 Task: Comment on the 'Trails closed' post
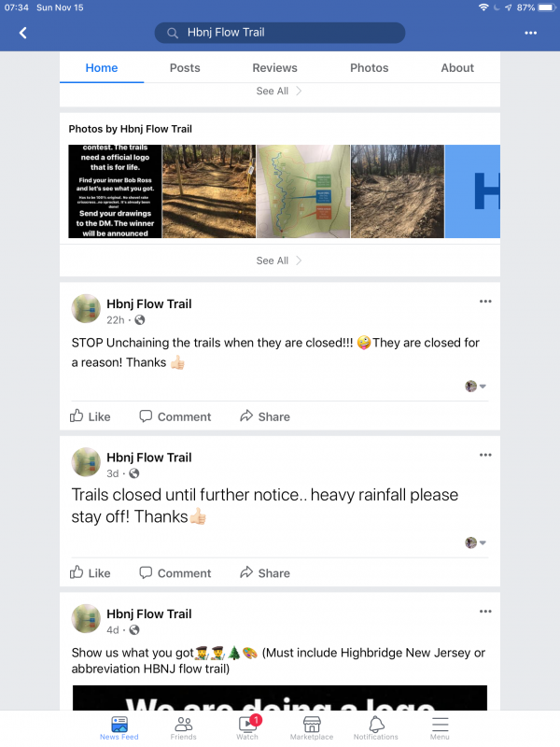point(175,572)
